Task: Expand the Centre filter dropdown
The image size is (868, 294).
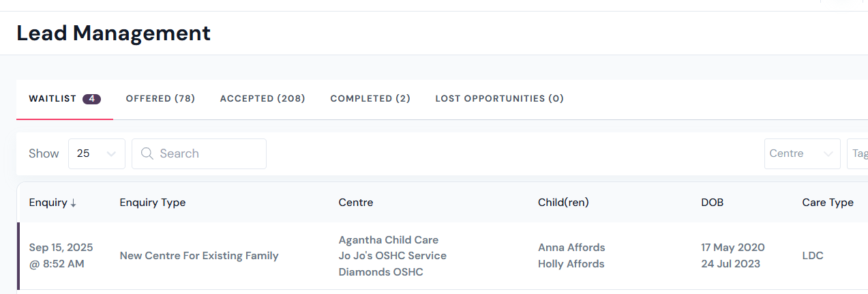Action: [802, 153]
